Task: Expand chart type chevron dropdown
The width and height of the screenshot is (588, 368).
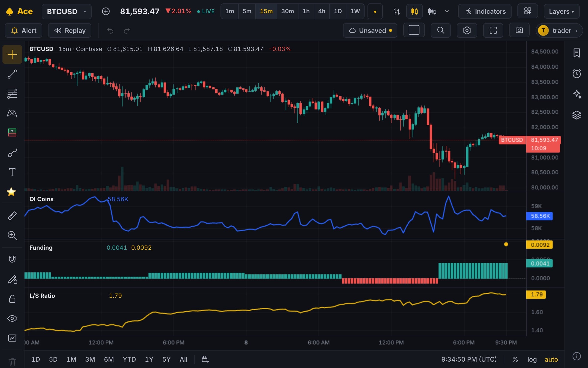Action: [x=447, y=11]
